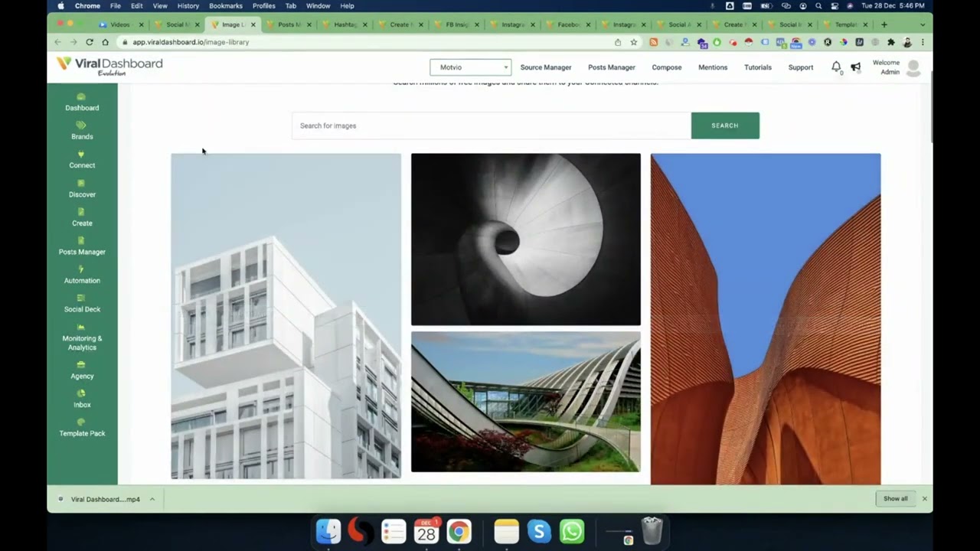Expand the Motvio brand dropdown
Screen dimensions: 980x551
point(470,67)
